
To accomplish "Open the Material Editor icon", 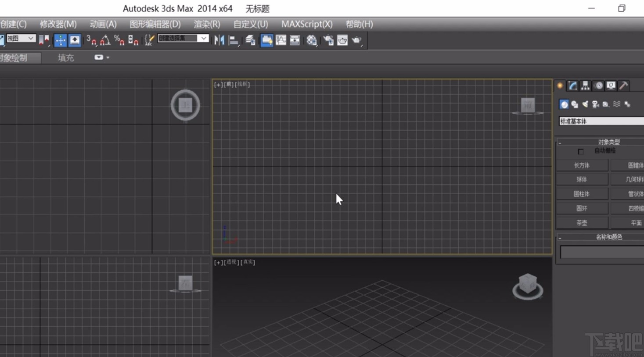I will pyautogui.click(x=312, y=40).
